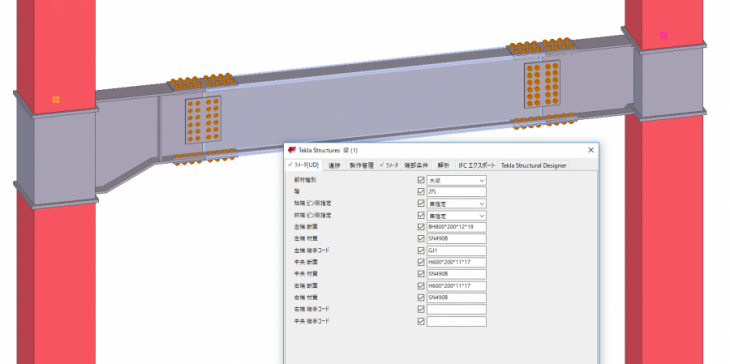Toggle checkbox for 終端 ピン/剛指定 row
The image size is (730, 364).
421,216
